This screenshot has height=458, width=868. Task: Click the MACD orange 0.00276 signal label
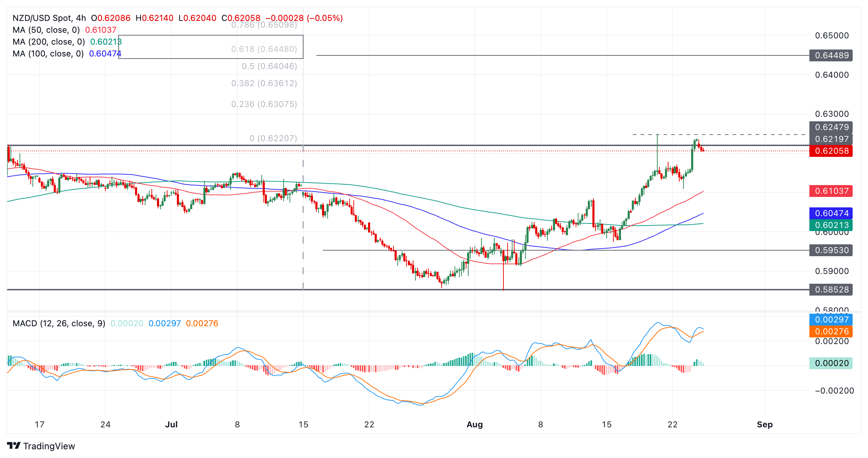[x=831, y=331]
